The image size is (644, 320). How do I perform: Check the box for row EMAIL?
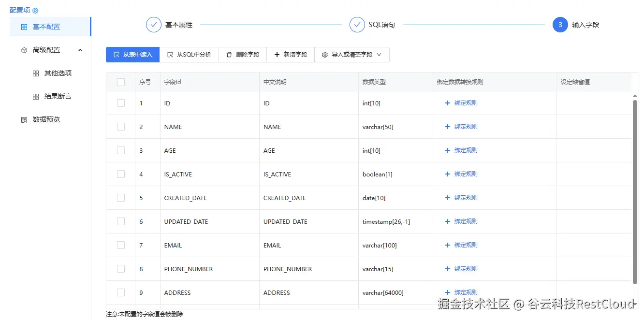[x=121, y=245]
